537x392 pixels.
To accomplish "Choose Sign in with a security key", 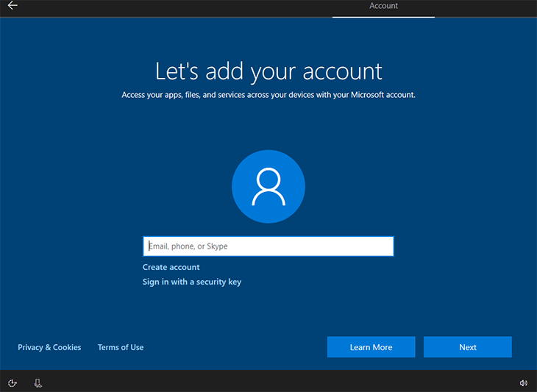I will pos(192,282).
